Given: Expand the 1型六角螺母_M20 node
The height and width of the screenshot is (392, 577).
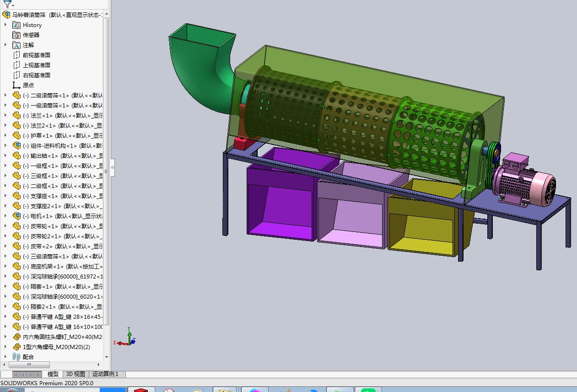Looking at the screenshot, I should (5, 347).
